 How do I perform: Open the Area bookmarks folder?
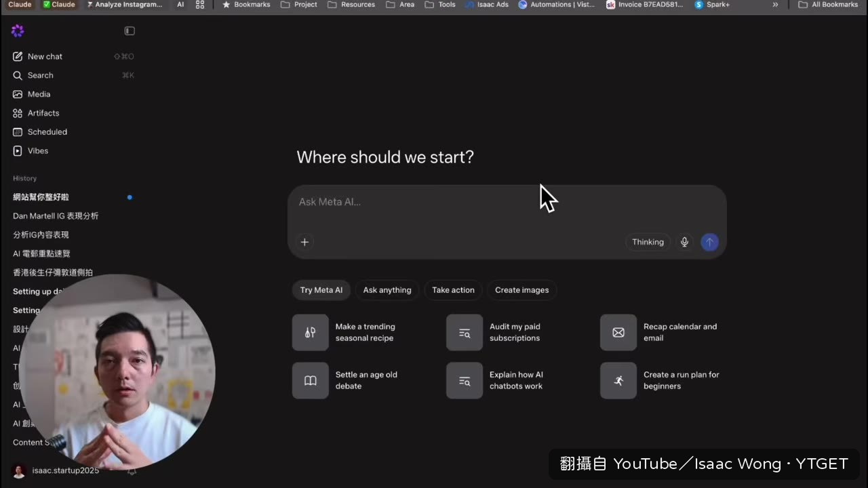coord(400,5)
